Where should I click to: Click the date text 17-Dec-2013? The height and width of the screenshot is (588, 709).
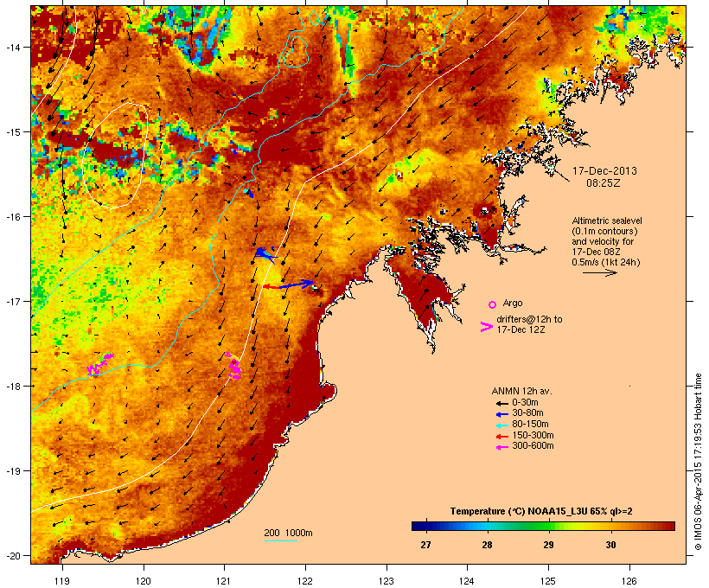604,171
